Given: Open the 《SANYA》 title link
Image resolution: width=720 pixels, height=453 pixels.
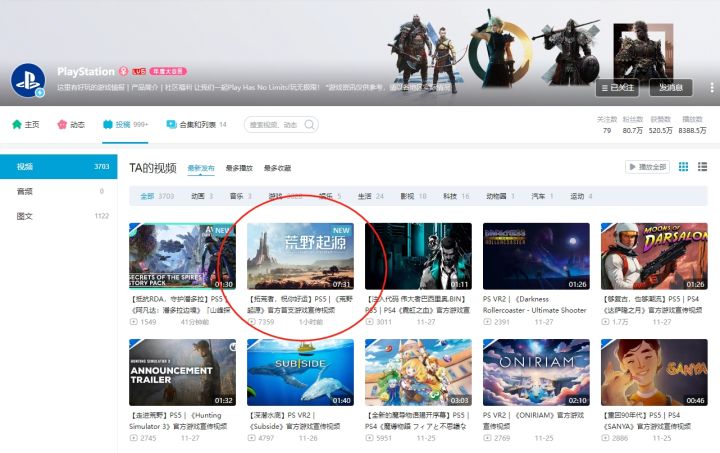Looking at the screenshot, I should [646, 420].
